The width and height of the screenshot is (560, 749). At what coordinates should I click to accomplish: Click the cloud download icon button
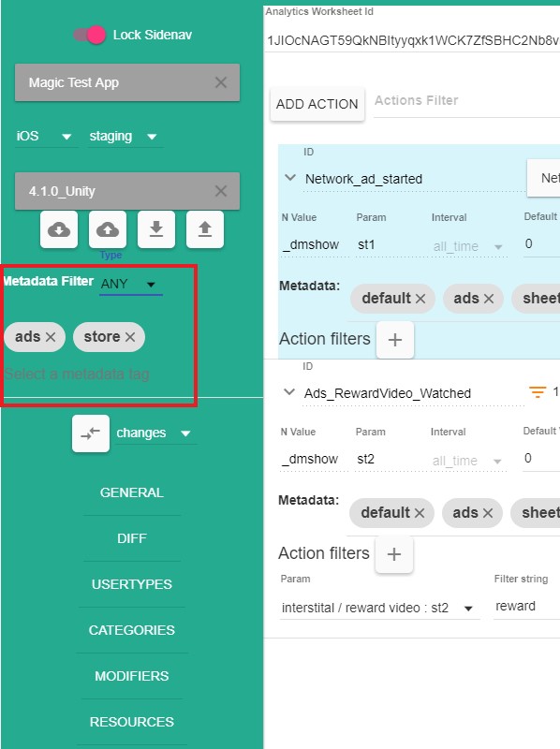59,229
